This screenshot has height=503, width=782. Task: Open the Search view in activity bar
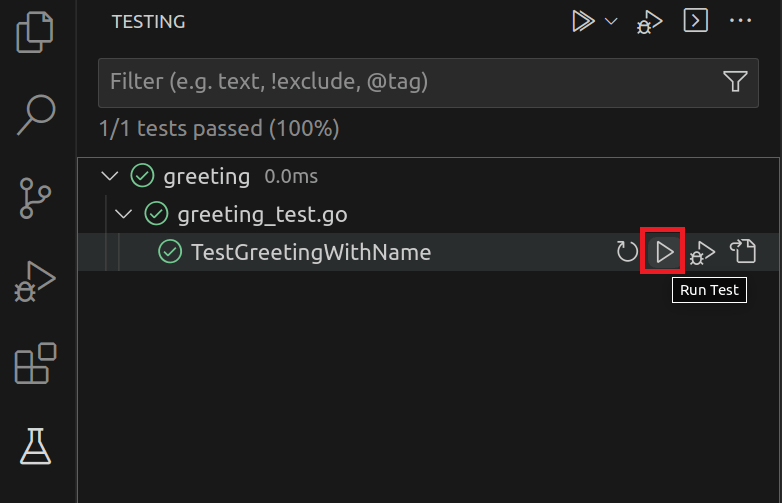36,115
